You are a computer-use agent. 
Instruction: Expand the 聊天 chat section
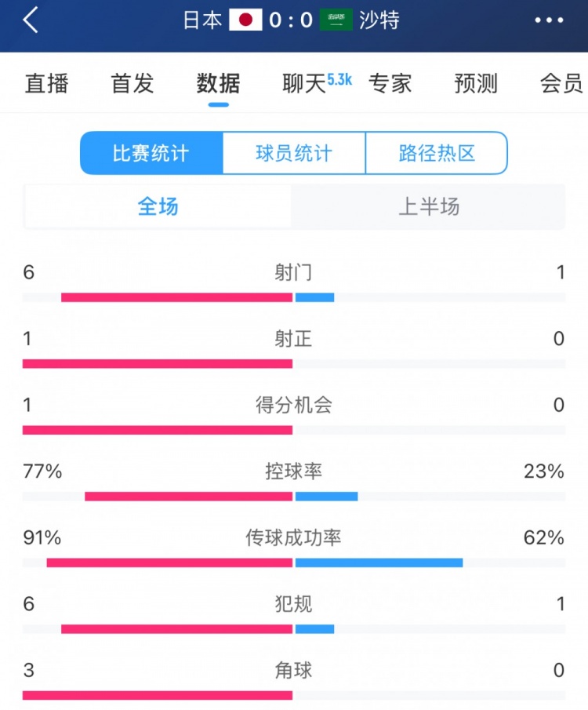coord(306,84)
